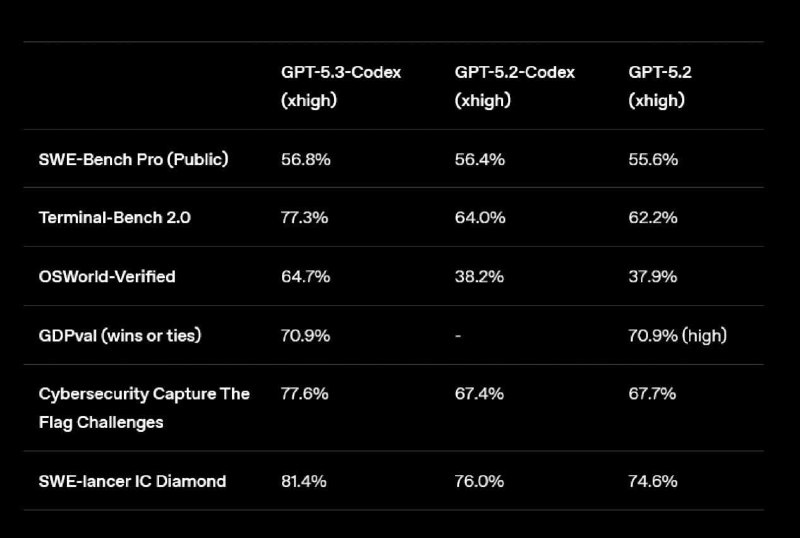
Task: Click the GPT-5.2 (xhigh) column header
Action: pos(659,86)
